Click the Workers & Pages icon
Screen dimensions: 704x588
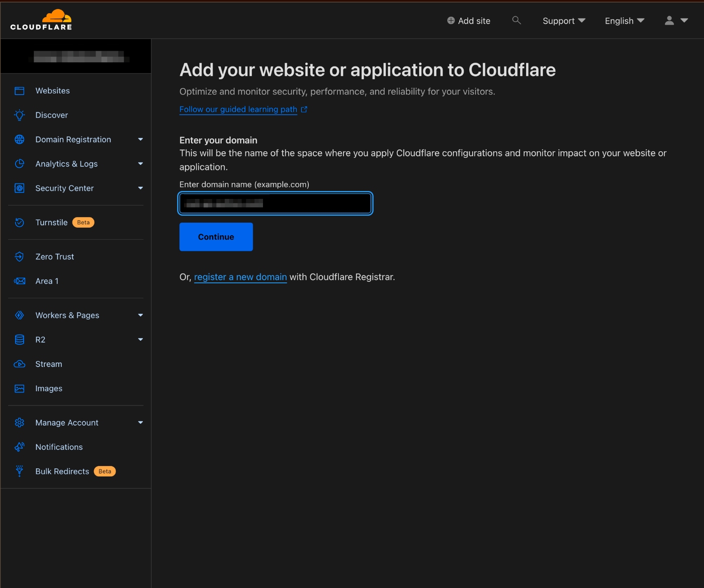click(x=20, y=316)
